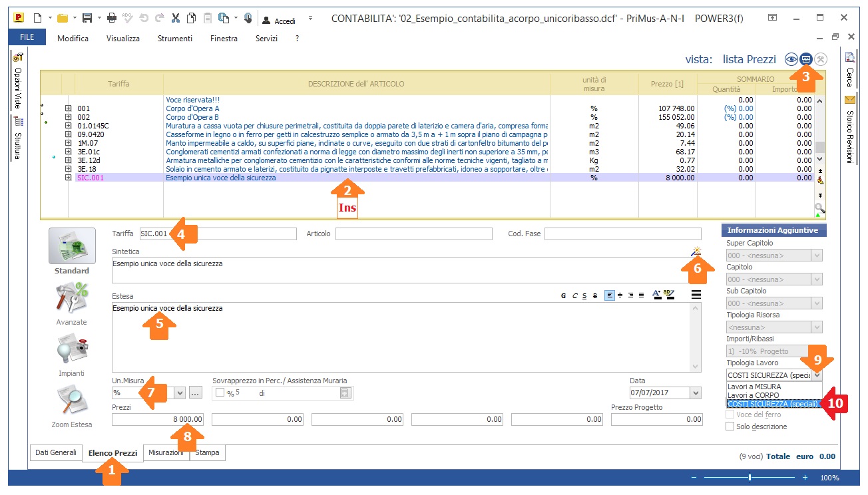Expand row 002 Corpo d'Opera B
Screen dimensions: 868x495
tap(68, 117)
